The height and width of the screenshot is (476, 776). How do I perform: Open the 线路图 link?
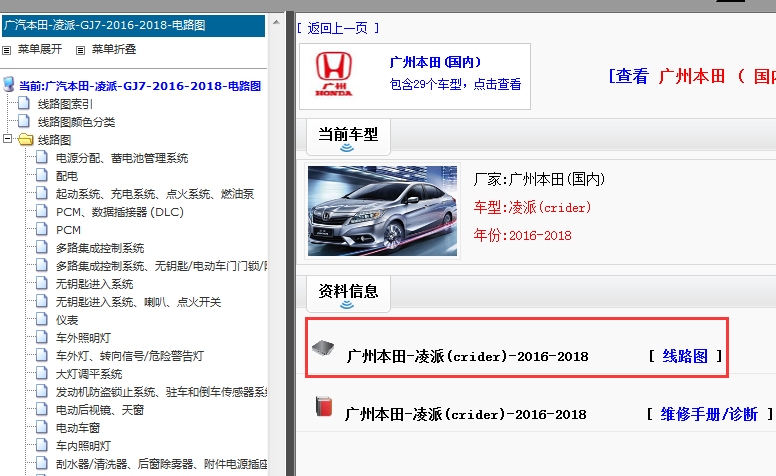685,356
